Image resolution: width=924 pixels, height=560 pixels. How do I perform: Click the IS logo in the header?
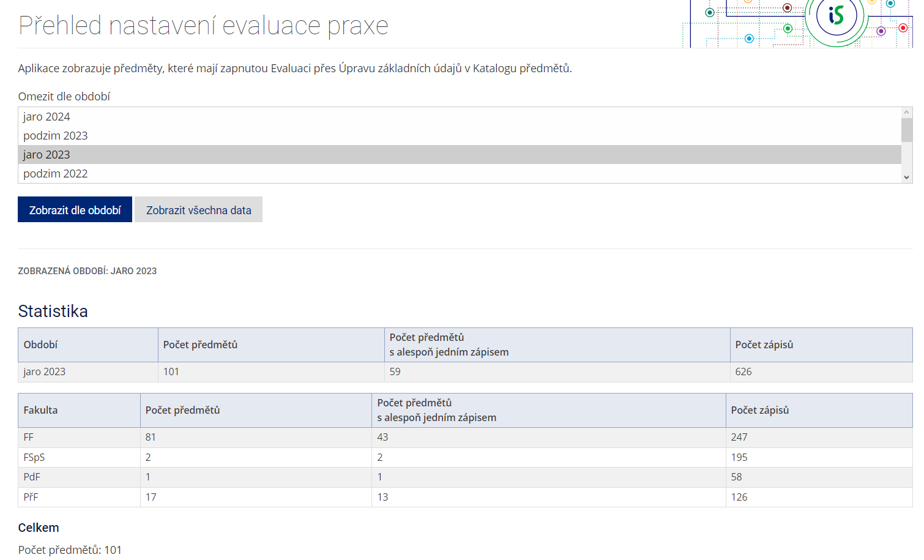coord(836,15)
